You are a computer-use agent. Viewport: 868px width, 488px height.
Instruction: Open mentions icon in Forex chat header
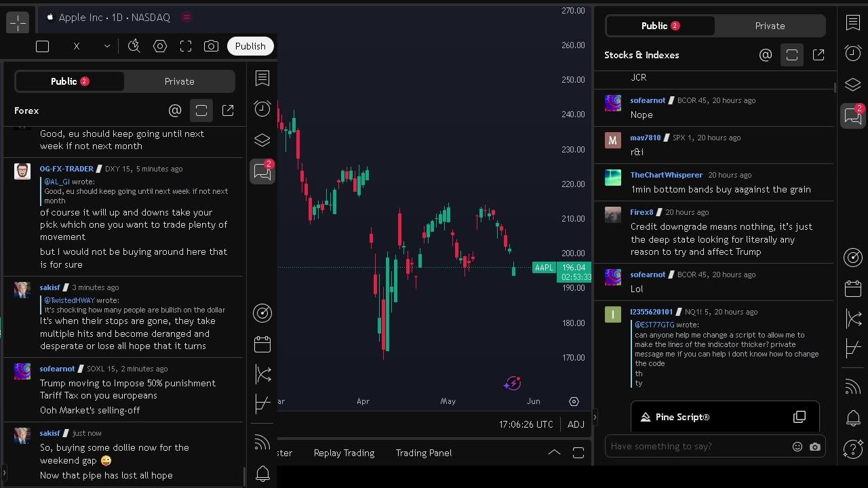[175, 110]
